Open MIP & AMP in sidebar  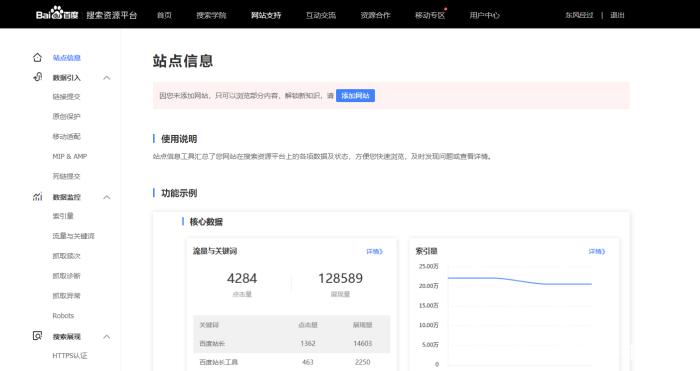click(x=70, y=156)
